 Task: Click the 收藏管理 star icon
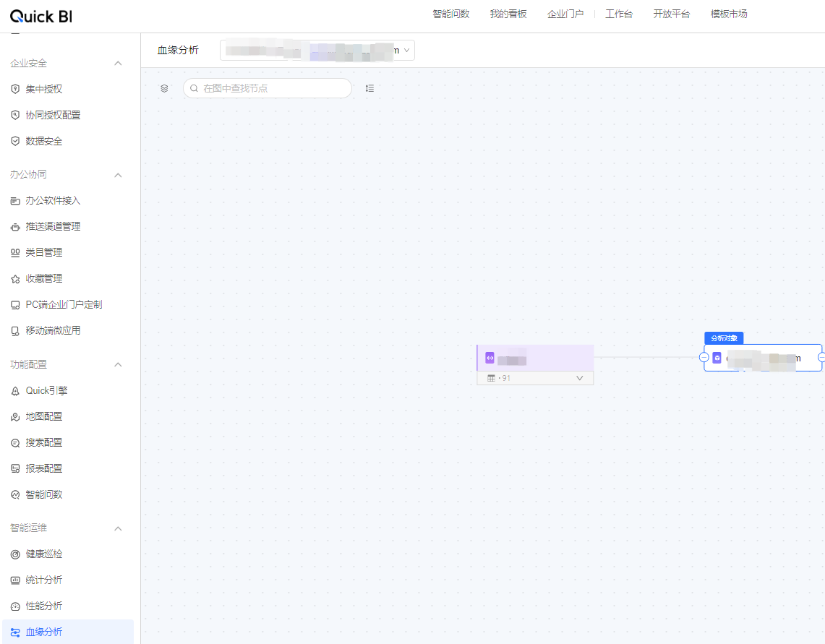pyautogui.click(x=15, y=279)
